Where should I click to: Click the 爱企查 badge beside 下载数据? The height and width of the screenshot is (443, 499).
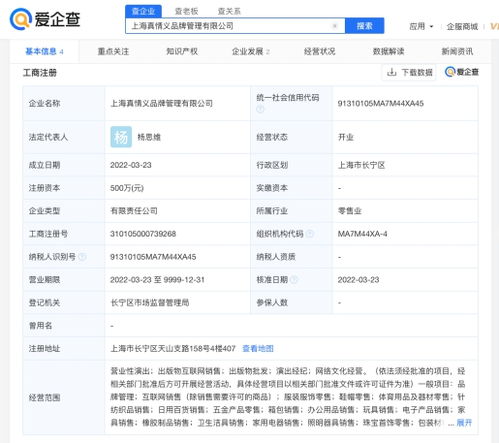[x=462, y=72]
